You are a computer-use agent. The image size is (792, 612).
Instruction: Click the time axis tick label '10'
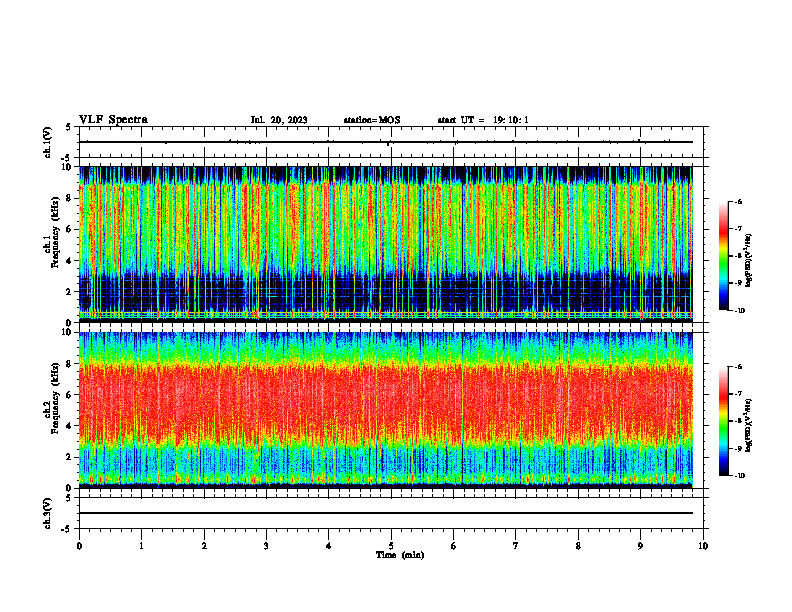click(703, 546)
